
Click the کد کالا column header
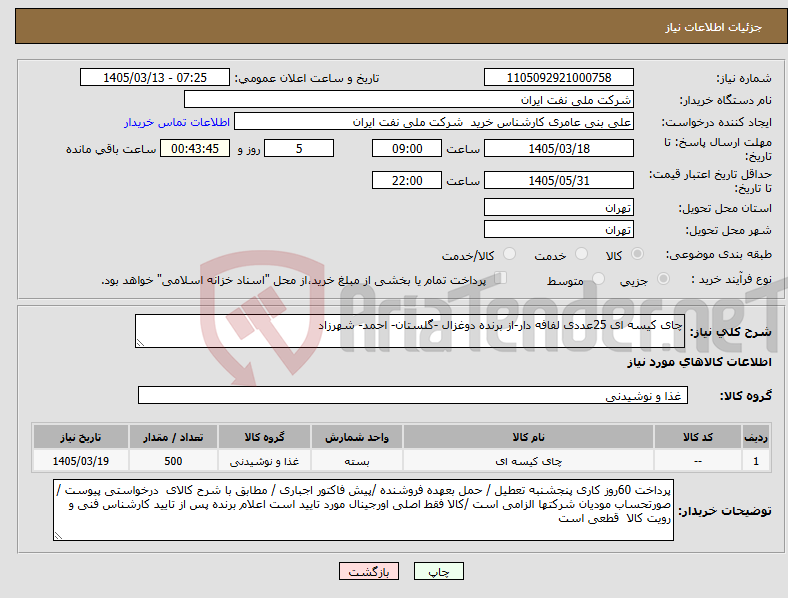698,437
